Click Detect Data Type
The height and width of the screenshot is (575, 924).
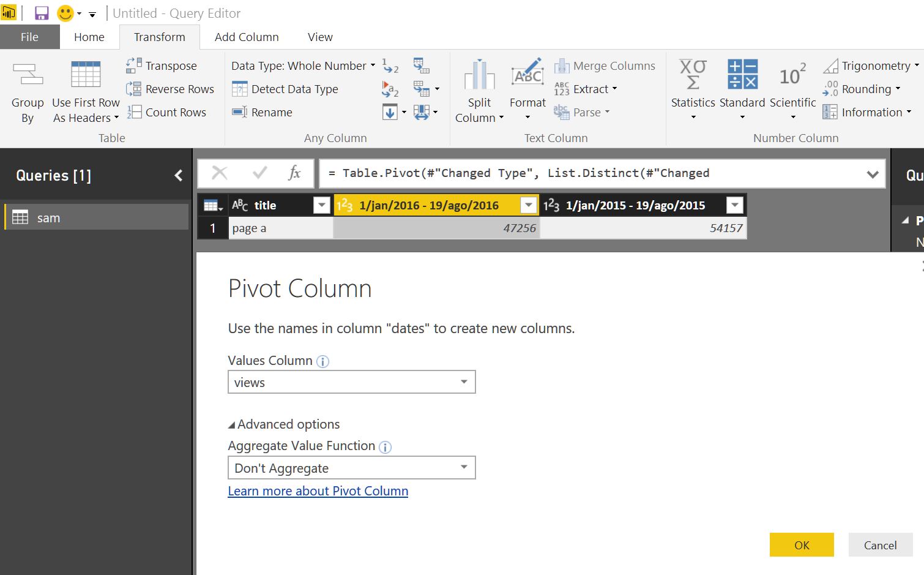(285, 89)
